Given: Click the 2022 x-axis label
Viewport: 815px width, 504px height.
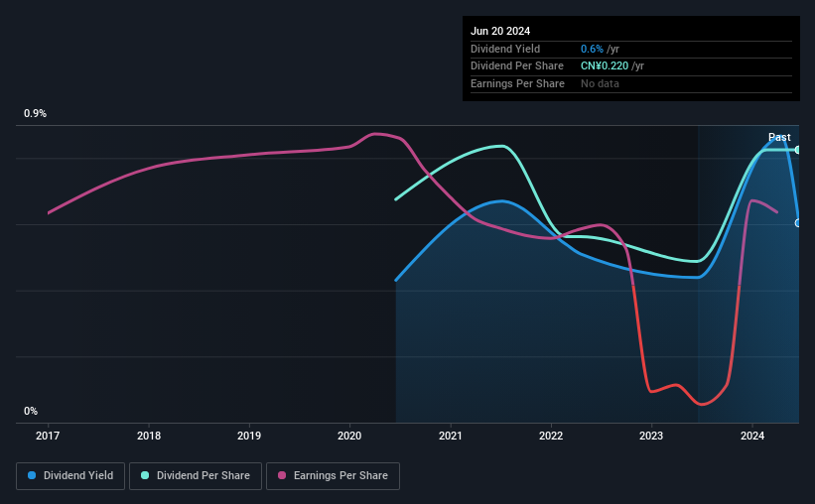Looking at the screenshot, I should coord(551,436).
